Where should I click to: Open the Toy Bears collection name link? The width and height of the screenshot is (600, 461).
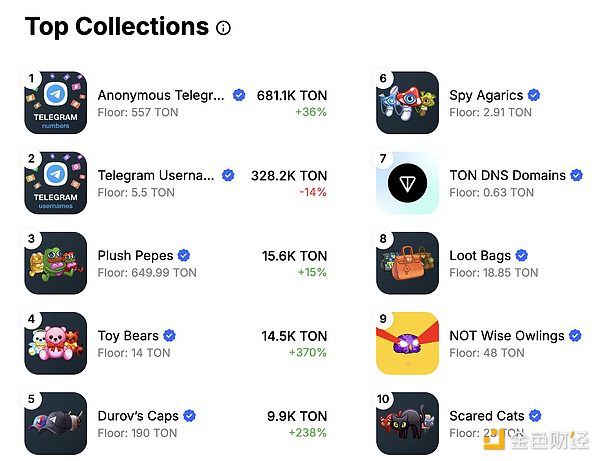[x=128, y=336]
